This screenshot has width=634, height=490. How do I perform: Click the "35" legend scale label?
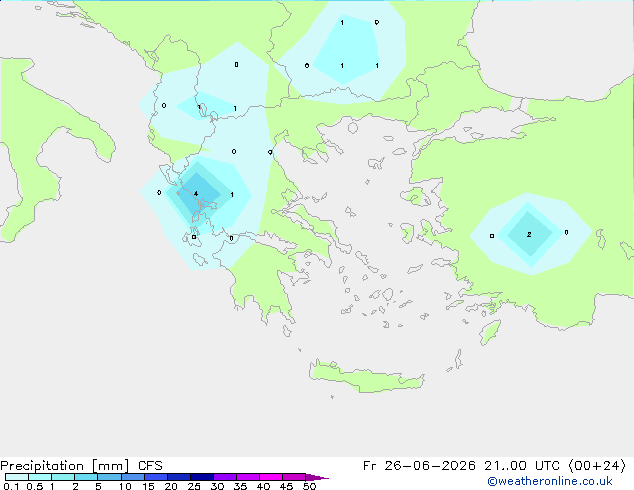(240, 486)
